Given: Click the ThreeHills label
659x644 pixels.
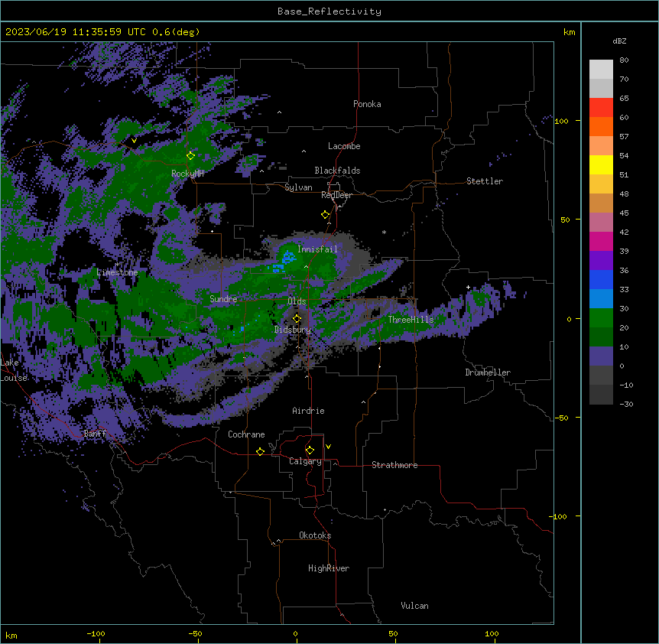Looking at the screenshot, I should point(411,320).
